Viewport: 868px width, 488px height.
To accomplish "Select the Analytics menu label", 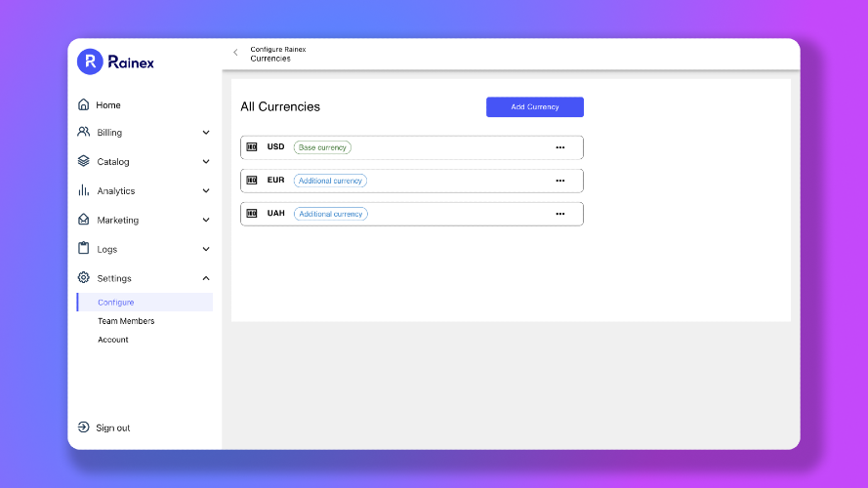I will coord(115,191).
